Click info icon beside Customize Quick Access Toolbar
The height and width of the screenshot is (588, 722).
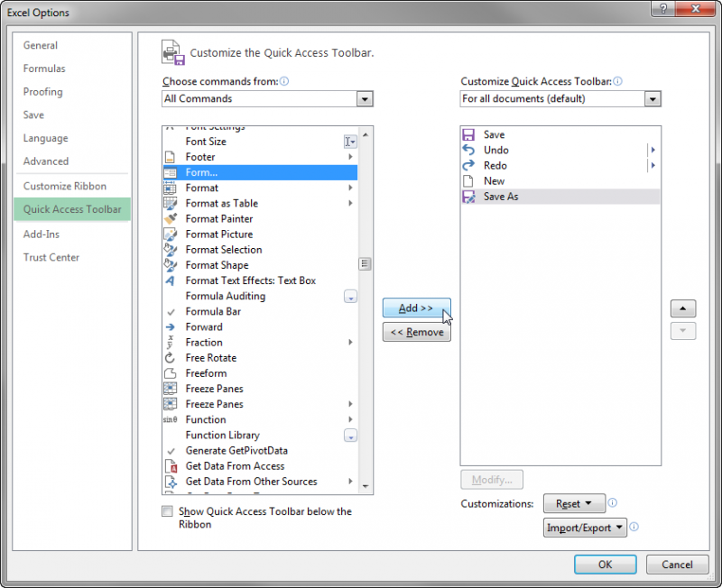(617, 81)
